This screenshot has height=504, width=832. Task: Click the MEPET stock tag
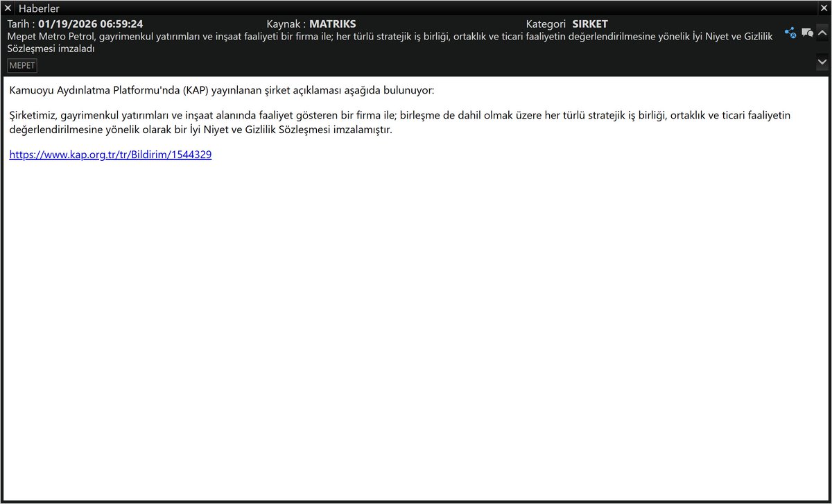pyautogui.click(x=22, y=65)
